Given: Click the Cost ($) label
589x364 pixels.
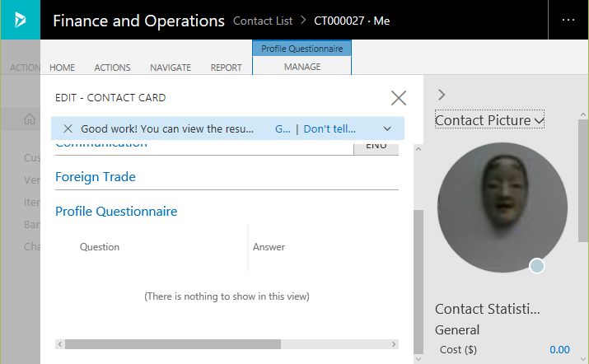Looking at the screenshot, I should tap(458, 350).
